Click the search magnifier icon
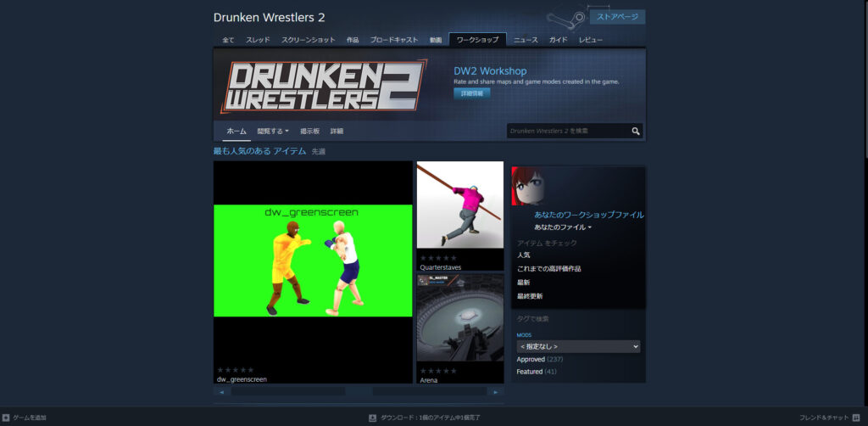Screen dimensions: 868x426 636,132
